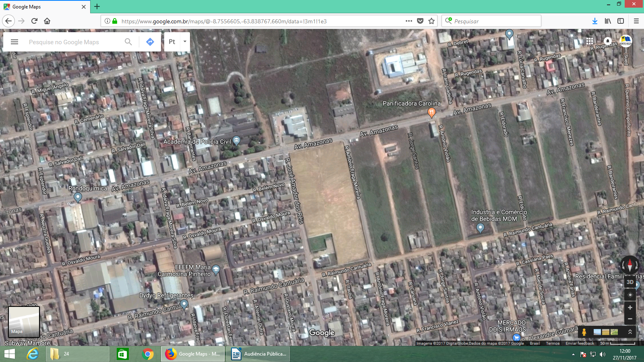Image resolution: width=644 pixels, height=362 pixels.
Task: Switch to Mapa view via the thumbnail
Action: 24,322
